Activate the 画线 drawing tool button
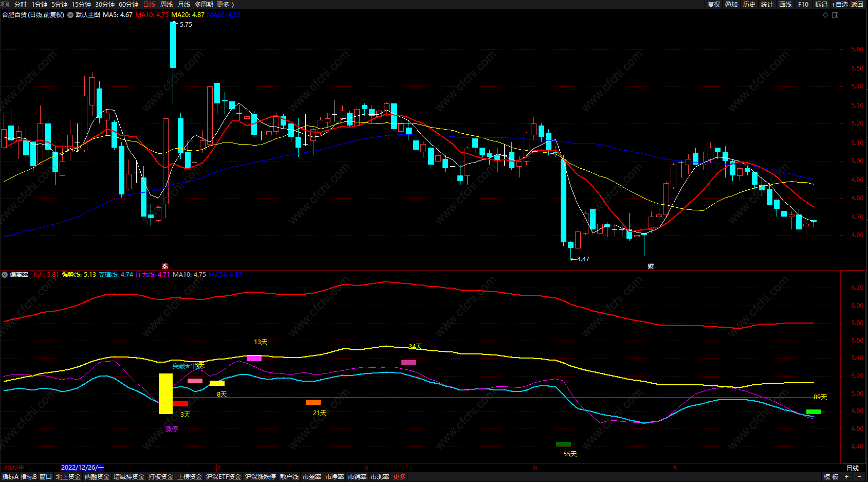This screenshot has height=482, width=868. [x=785, y=4]
